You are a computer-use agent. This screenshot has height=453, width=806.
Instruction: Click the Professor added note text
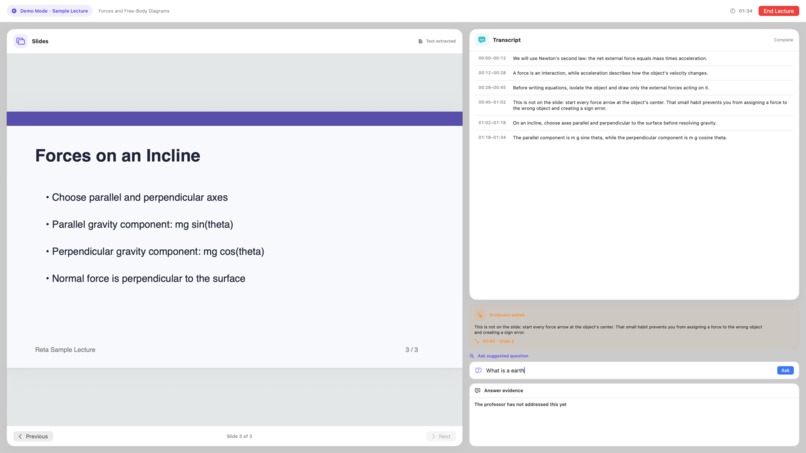pyautogui.click(x=618, y=330)
